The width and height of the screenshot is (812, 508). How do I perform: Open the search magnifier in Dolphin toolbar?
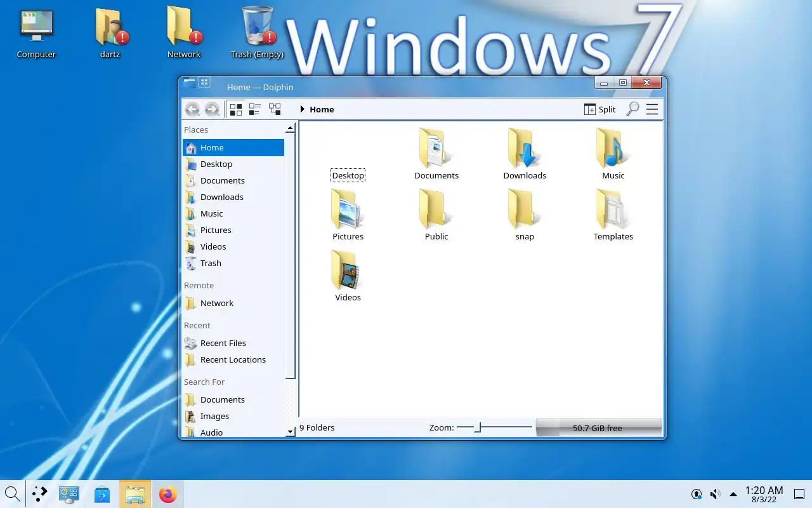(x=632, y=109)
